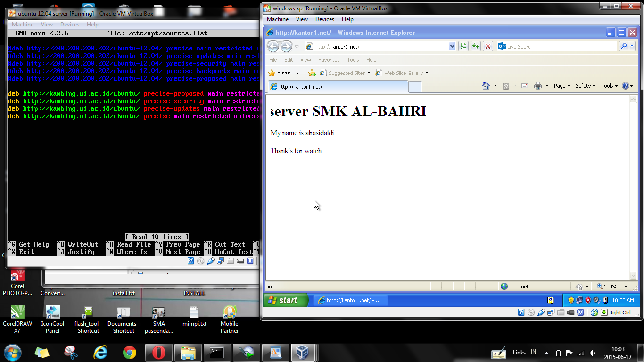This screenshot has width=644, height=362.
Task: Click the XP VM hard disk activity icon
Action: click(521, 313)
